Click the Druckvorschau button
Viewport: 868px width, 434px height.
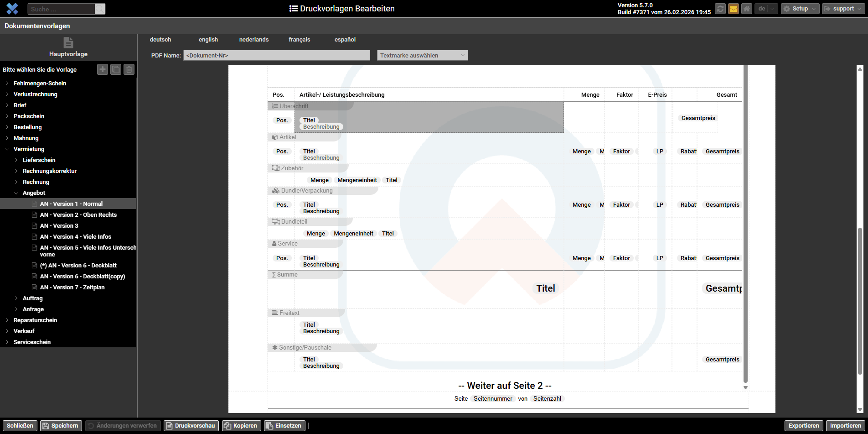tap(191, 426)
